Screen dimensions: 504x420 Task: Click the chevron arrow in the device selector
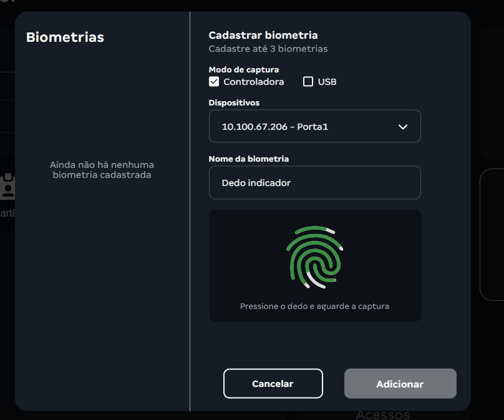(402, 127)
